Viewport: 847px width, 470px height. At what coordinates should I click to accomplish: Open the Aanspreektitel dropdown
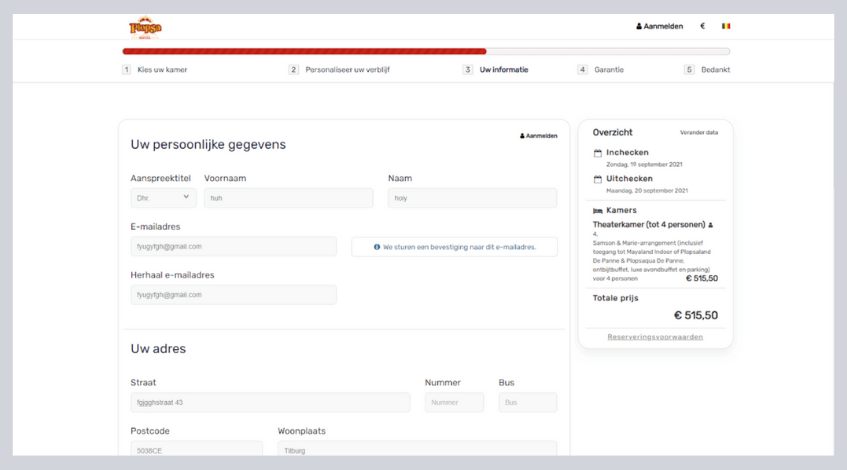(163, 198)
